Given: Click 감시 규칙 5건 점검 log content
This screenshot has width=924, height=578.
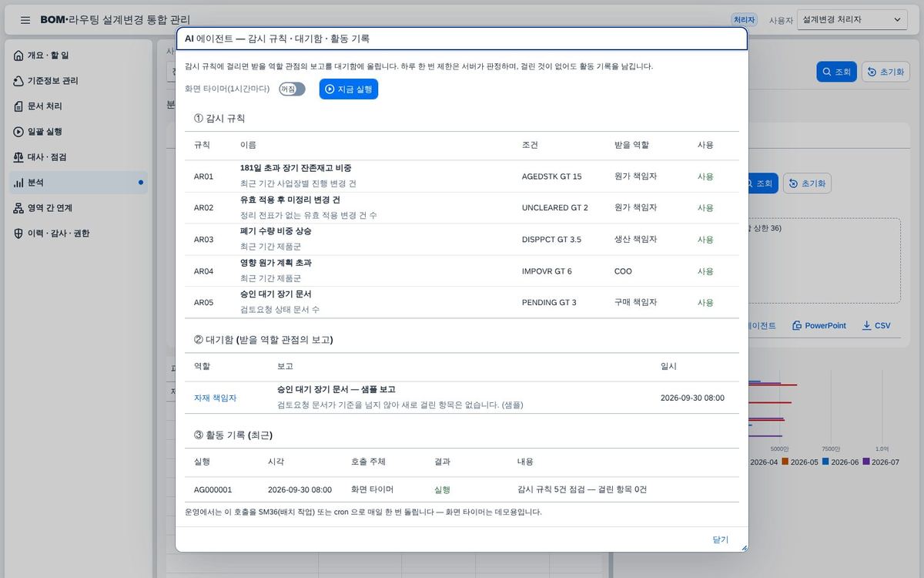Looking at the screenshot, I should (582, 489).
